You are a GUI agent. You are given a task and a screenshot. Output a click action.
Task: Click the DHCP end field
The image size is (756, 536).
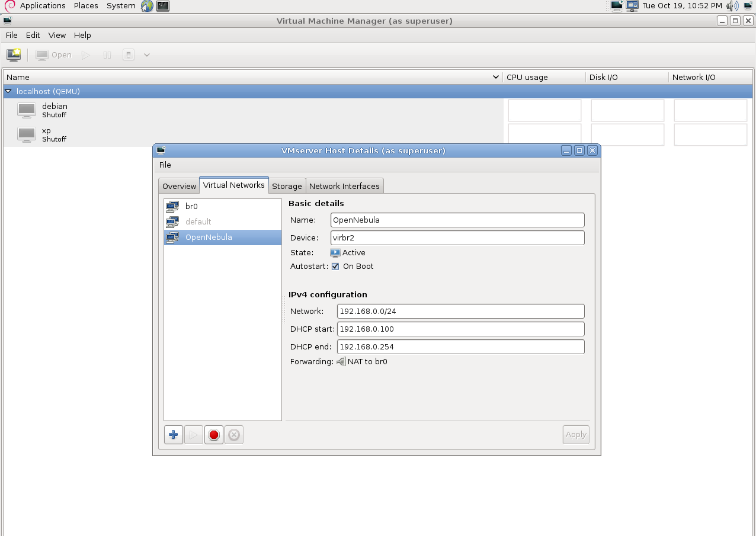(x=461, y=346)
